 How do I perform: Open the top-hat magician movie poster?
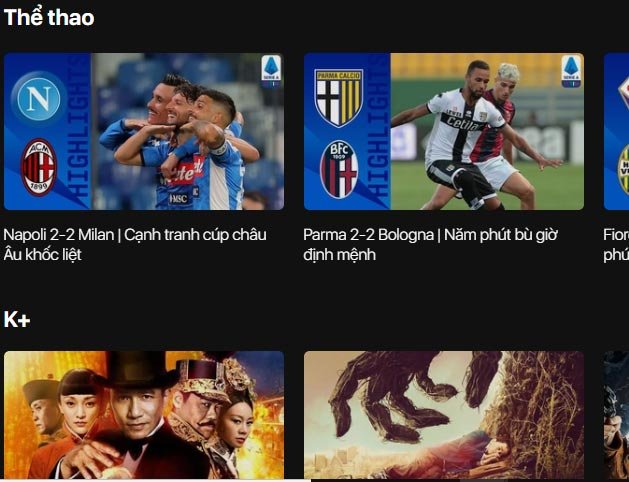pyautogui.click(x=144, y=415)
